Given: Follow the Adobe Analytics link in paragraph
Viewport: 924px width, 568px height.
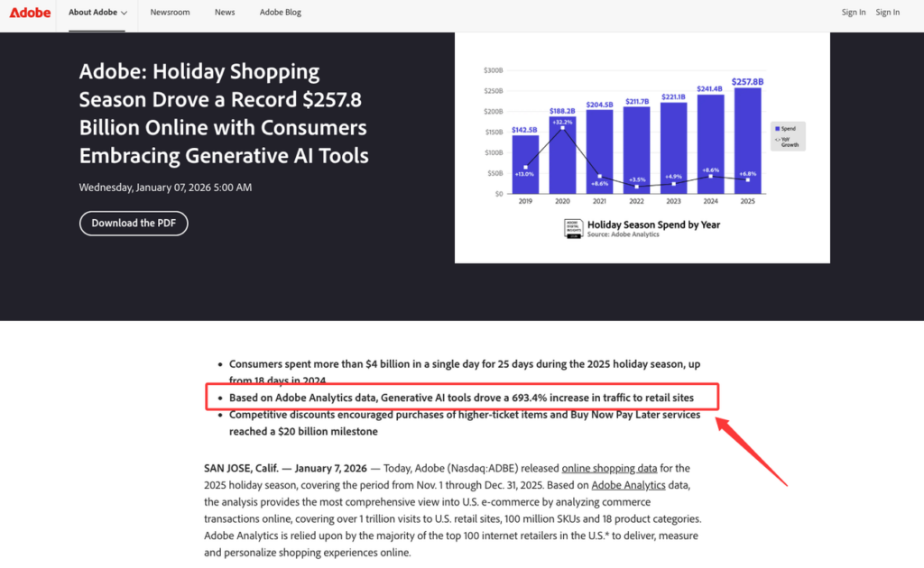Looking at the screenshot, I should coord(628,485).
